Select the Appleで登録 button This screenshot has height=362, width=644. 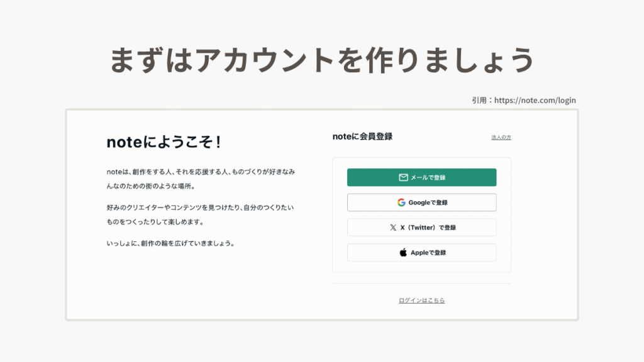[x=421, y=253]
